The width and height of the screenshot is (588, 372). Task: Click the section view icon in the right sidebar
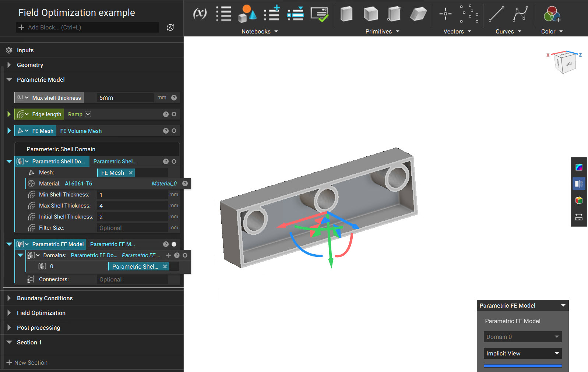[579, 184]
